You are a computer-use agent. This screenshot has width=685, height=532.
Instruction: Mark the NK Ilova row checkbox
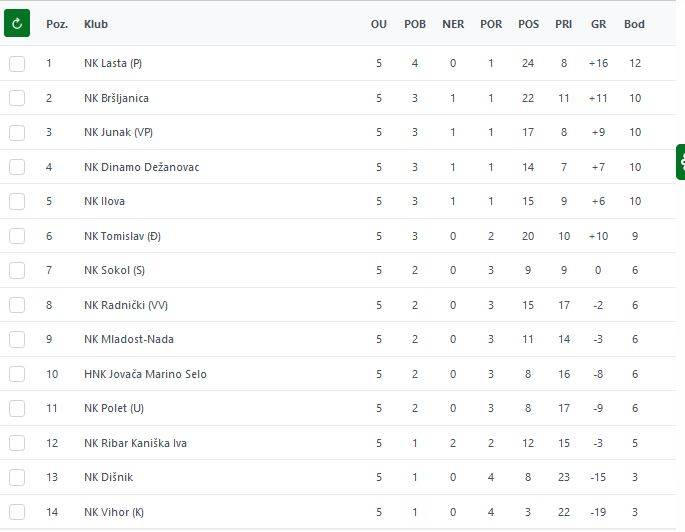[17, 202]
